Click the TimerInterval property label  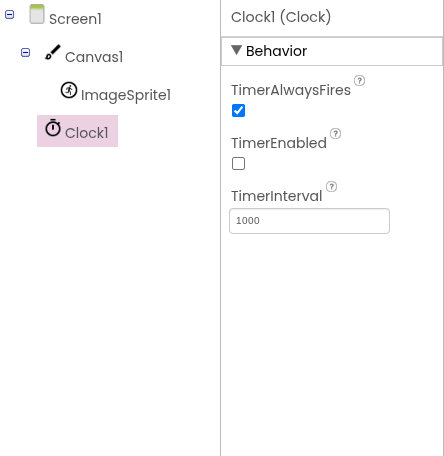277,196
